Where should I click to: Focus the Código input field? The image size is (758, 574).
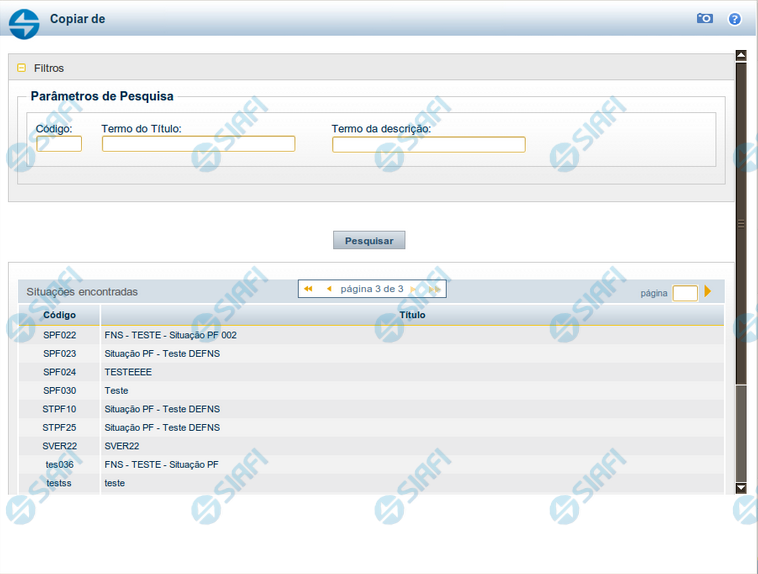click(x=59, y=144)
